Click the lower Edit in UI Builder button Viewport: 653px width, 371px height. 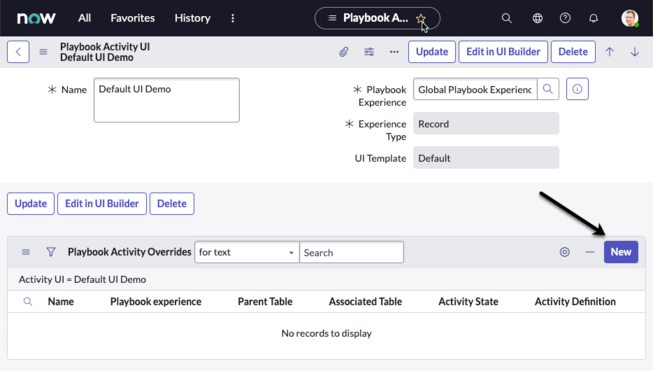[102, 204]
